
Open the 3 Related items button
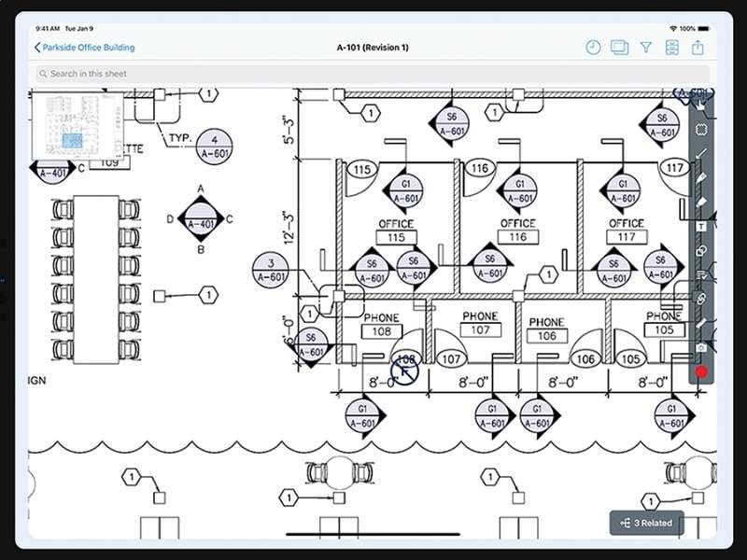pos(647,523)
